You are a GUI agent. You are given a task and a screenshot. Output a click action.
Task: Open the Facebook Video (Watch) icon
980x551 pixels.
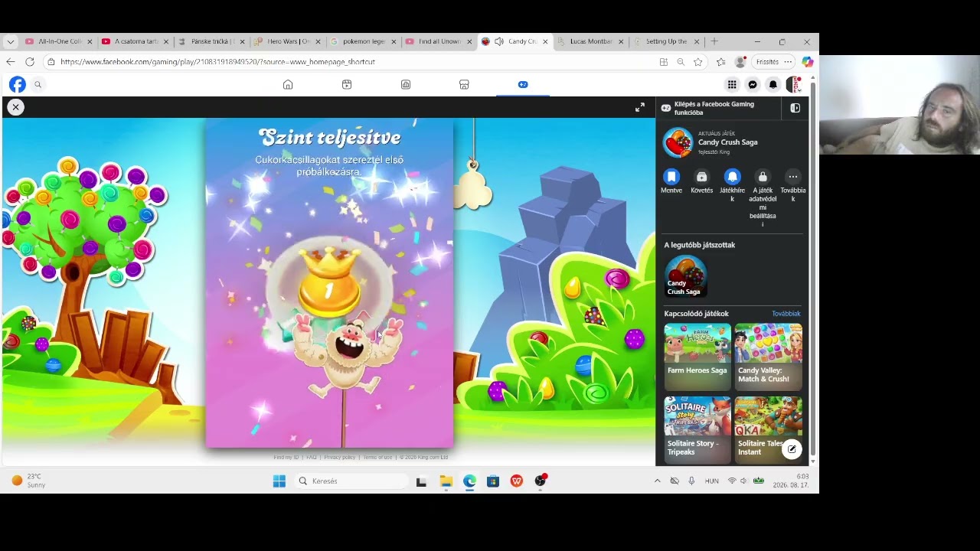click(347, 85)
